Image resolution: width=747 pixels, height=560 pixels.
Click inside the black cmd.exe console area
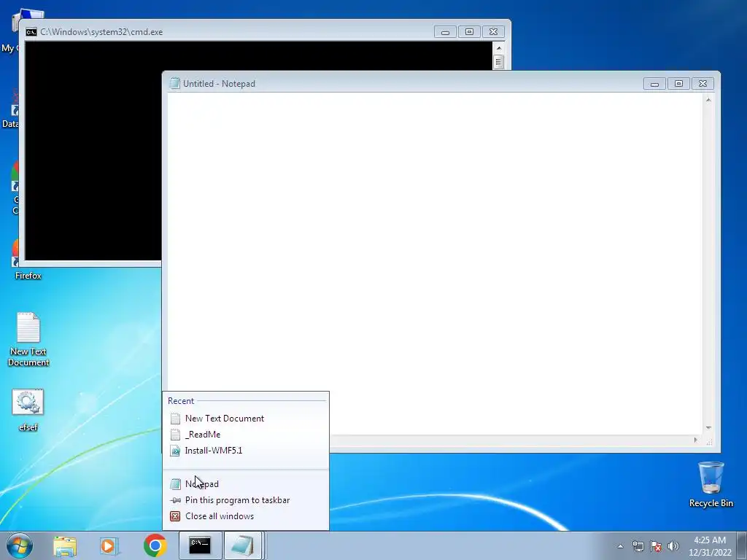click(93, 152)
